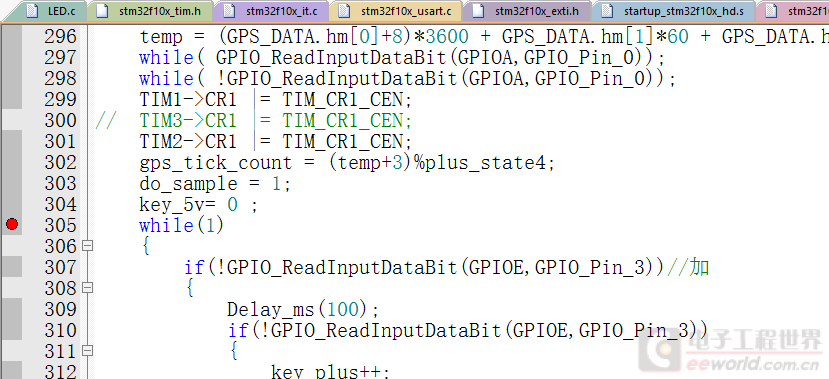Click the file icon on LED.c tab

pos(32,11)
